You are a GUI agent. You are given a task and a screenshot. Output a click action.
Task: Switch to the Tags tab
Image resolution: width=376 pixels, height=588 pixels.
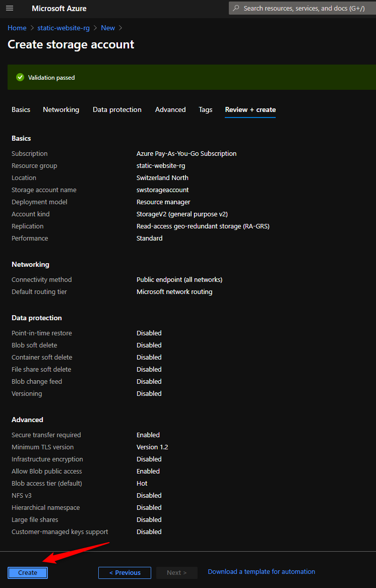[206, 109]
